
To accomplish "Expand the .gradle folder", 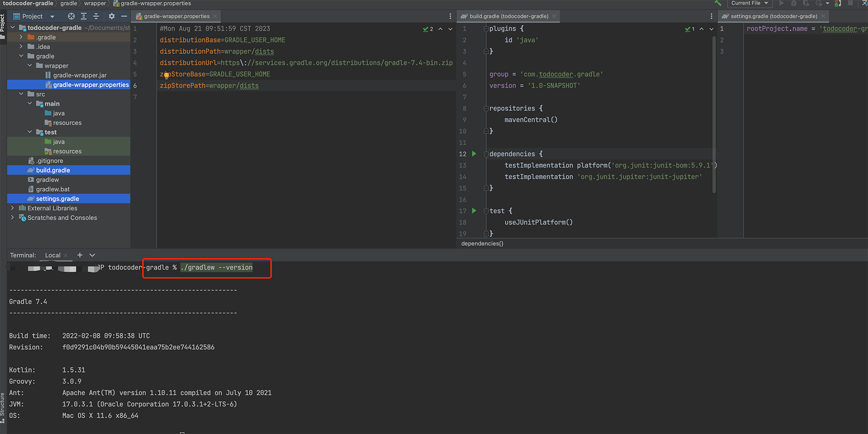I will (x=21, y=37).
